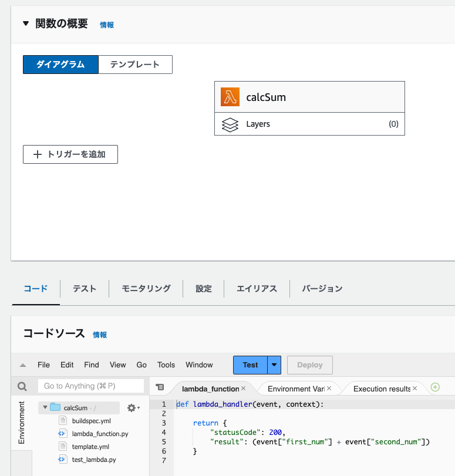Open the エイリアス tab
The height and width of the screenshot is (476, 455).
[257, 289]
